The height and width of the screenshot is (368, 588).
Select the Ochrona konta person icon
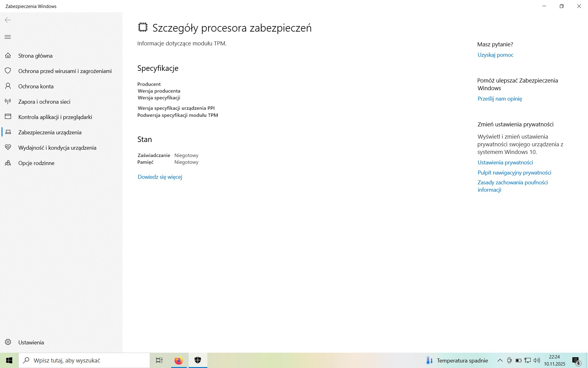click(8, 86)
